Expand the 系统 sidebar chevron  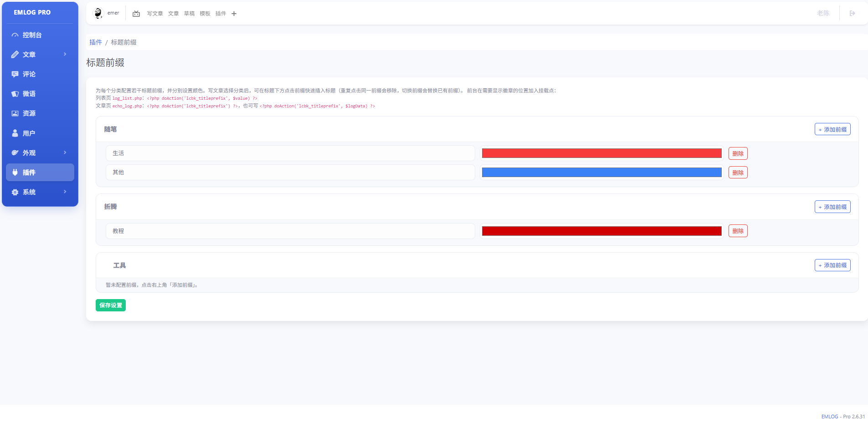65,192
